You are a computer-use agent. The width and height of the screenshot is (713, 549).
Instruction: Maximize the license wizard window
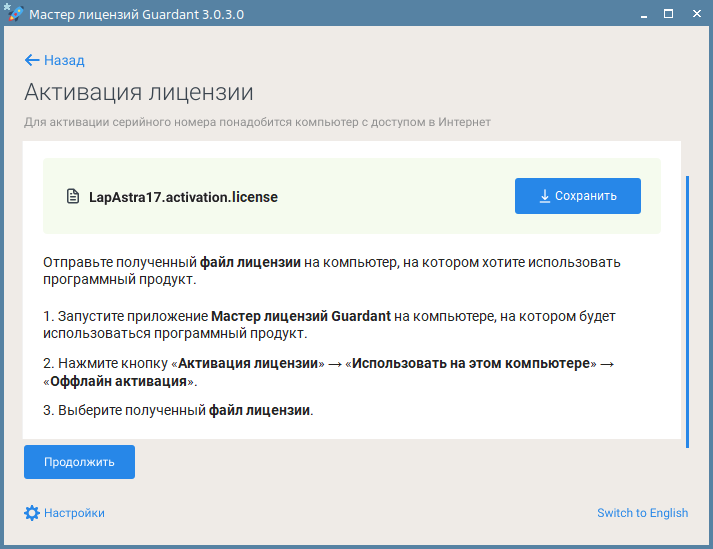pyautogui.click(x=668, y=14)
